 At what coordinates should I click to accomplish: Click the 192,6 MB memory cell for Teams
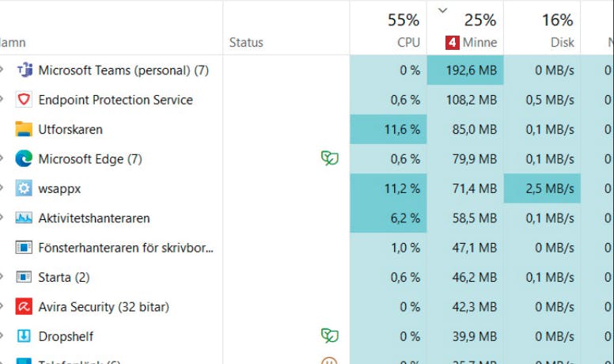point(465,70)
